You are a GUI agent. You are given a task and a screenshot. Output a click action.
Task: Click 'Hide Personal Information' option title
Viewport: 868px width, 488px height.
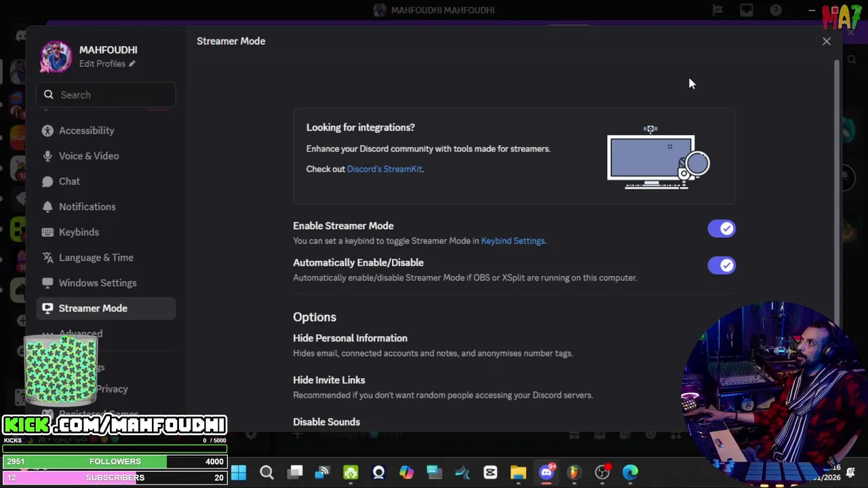[x=350, y=338]
